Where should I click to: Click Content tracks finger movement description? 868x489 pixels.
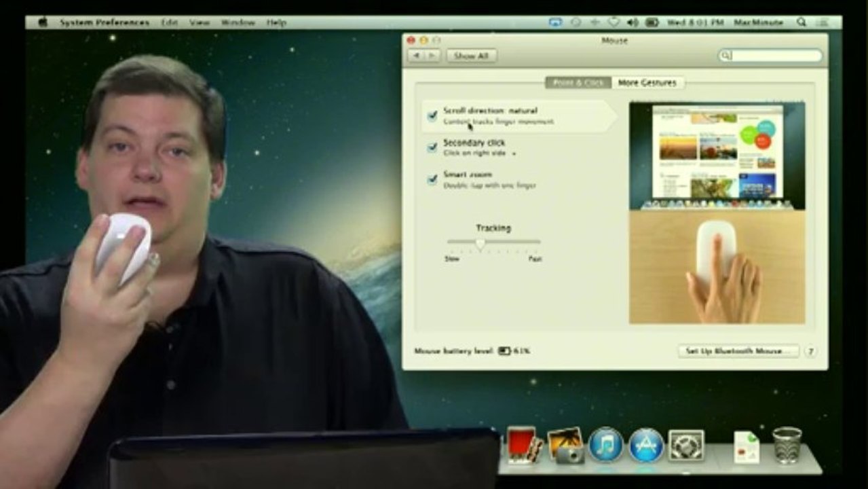499,122
